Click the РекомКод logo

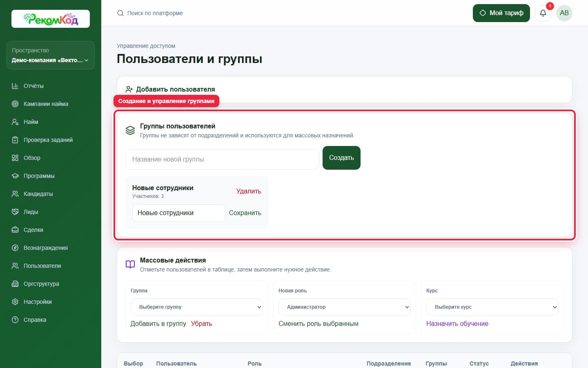coord(51,19)
